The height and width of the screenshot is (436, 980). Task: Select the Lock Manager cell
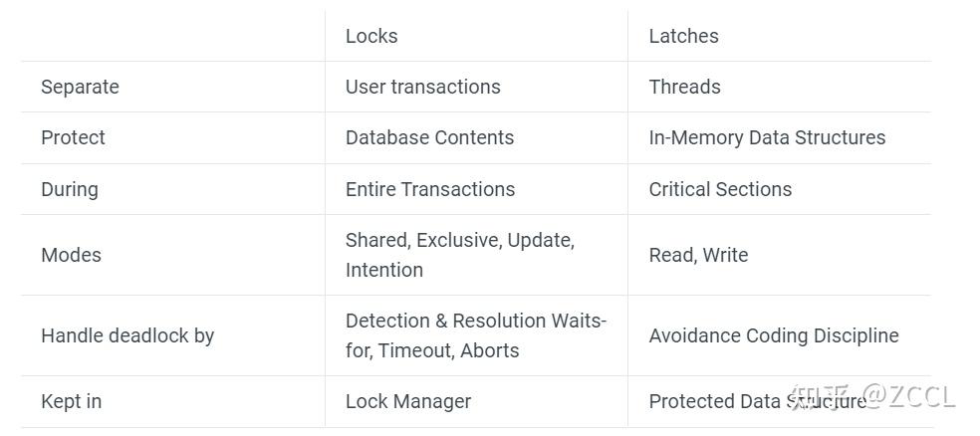click(408, 401)
